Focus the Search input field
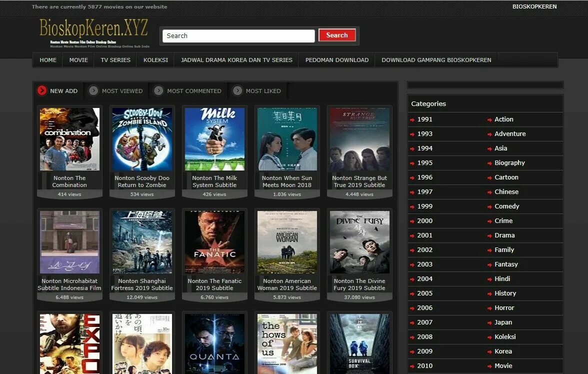Viewport: 588px width, 374px height. coord(238,36)
